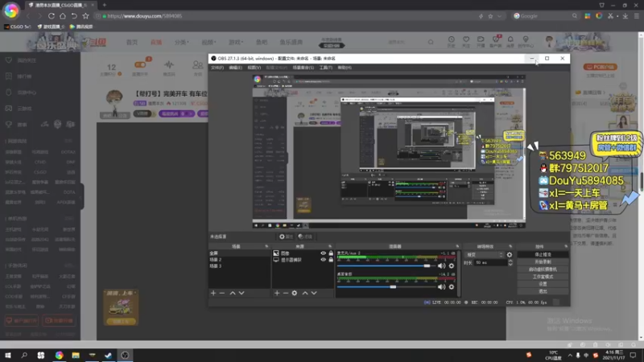
Task: Pop out the 混音器 dock panel
Action: (x=457, y=246)
